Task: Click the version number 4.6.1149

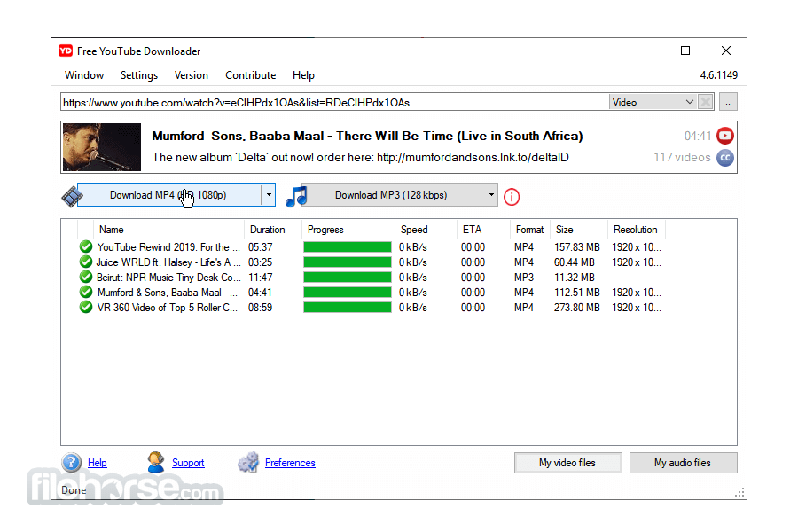Action: pos(718,75)
